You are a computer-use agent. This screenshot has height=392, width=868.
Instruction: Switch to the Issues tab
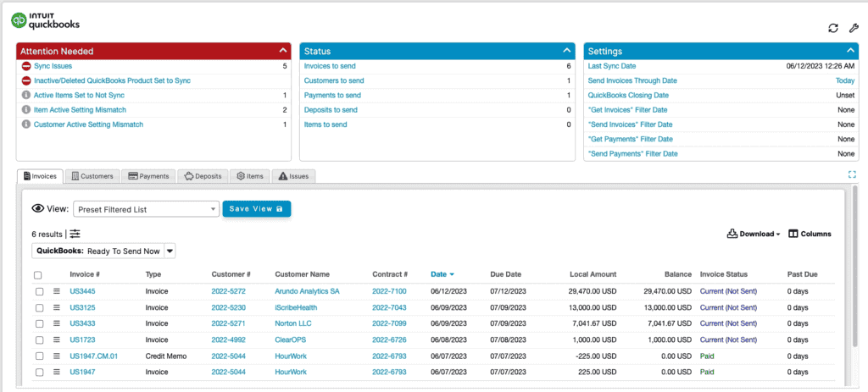coord(293,176)
